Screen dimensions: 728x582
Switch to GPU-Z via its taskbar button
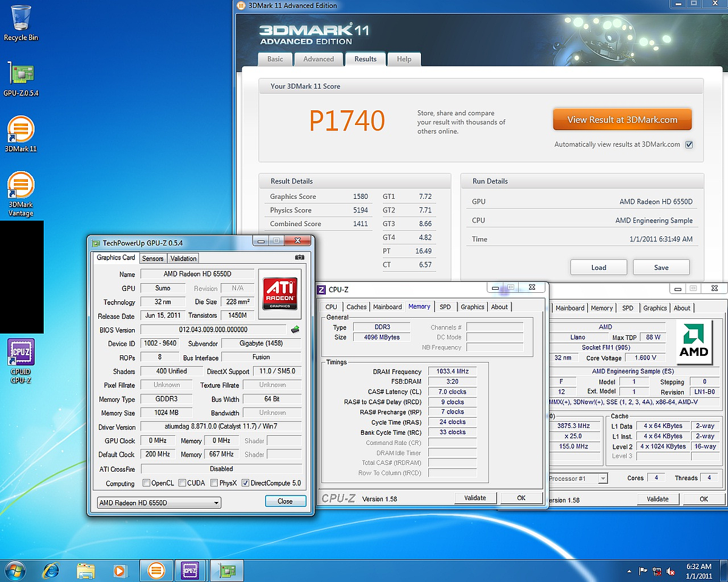click(226, 570)
